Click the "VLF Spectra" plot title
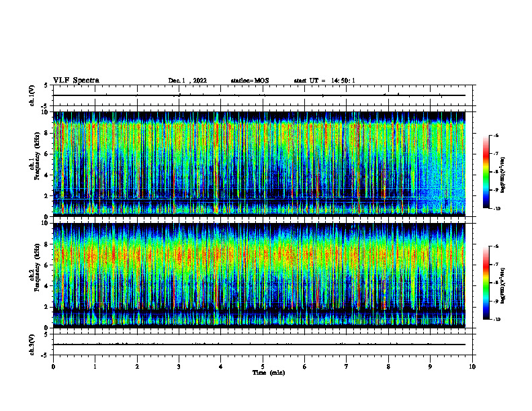This screenshot has height=411, width=532. tap(76, 81)
